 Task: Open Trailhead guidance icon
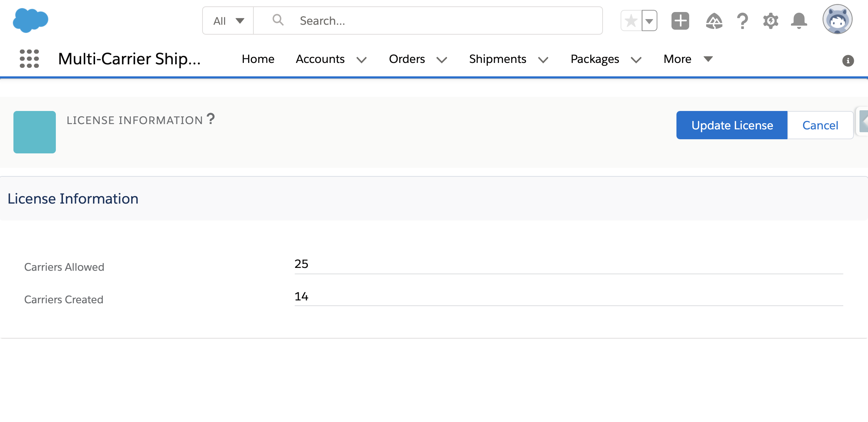714,21
